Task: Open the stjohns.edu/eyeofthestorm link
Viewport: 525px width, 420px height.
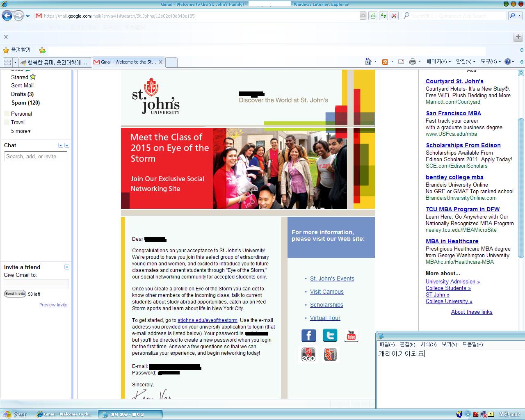Action: pos(207,320)
